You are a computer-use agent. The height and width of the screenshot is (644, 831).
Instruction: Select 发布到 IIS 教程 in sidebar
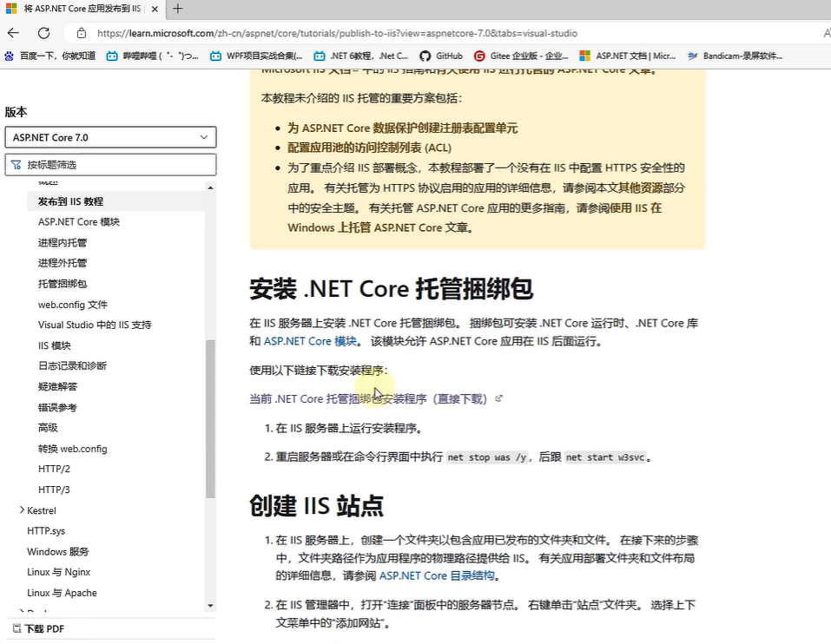[x=70, y=201]
